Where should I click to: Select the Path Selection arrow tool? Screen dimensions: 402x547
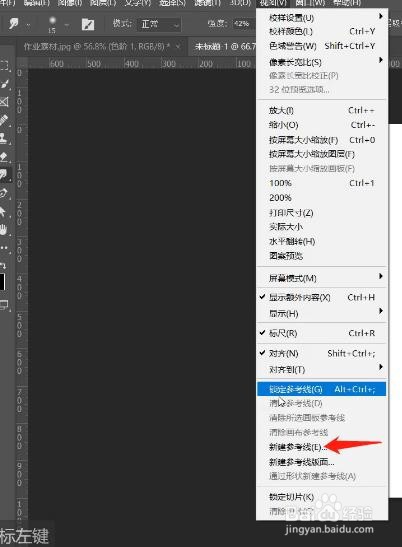point(4,211)
